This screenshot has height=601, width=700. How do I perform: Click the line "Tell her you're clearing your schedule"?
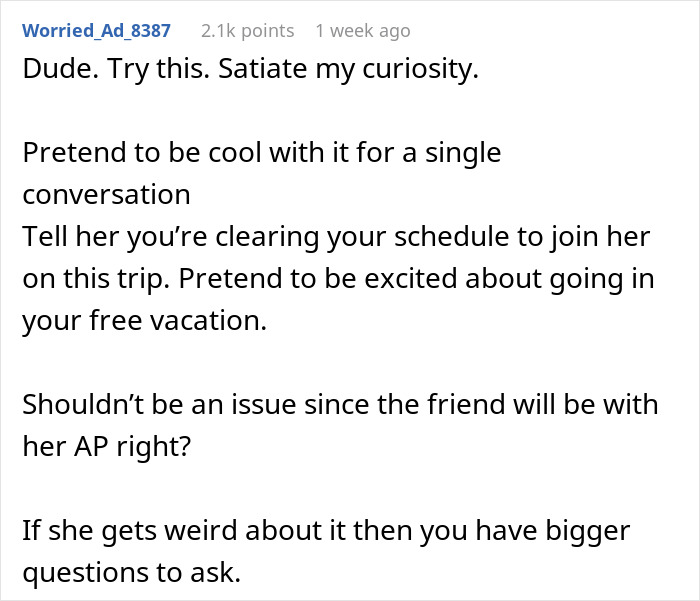coord(336,236)
